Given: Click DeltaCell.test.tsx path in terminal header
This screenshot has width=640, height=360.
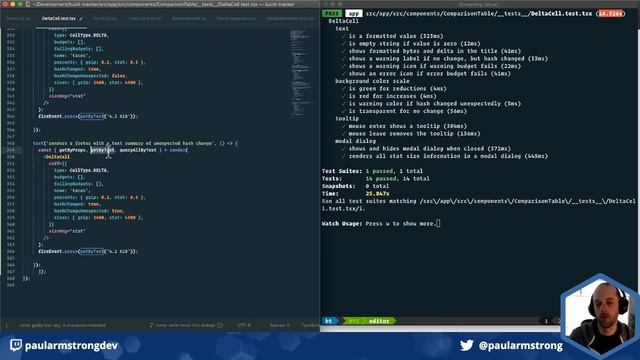Looking at the screenshot, I should [x=561, y=13].
